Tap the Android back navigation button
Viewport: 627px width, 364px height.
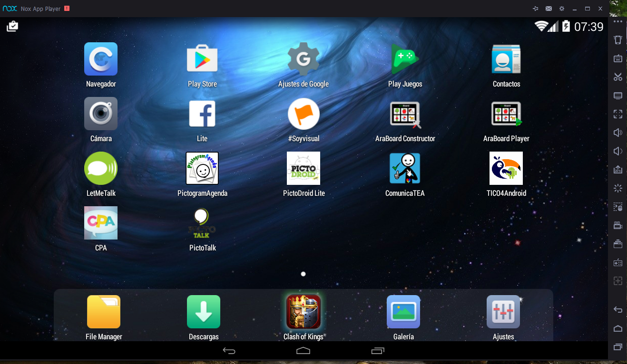(x=229, y=351)
